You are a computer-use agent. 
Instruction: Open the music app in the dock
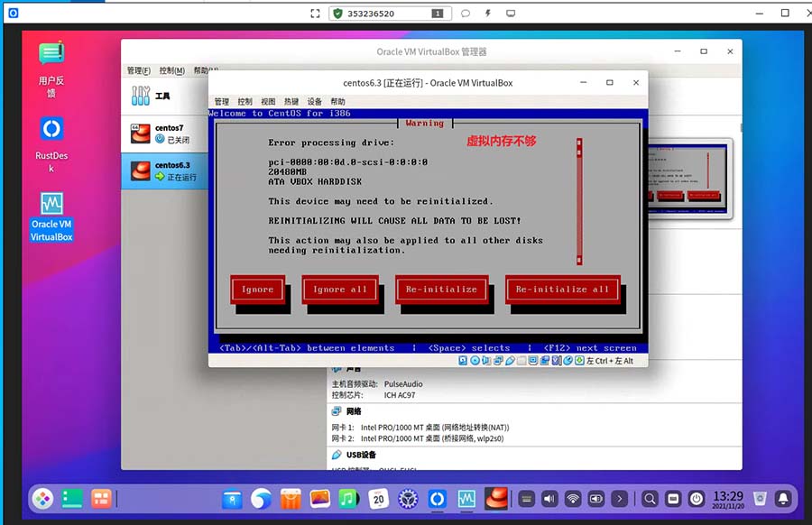pos(348,498)
